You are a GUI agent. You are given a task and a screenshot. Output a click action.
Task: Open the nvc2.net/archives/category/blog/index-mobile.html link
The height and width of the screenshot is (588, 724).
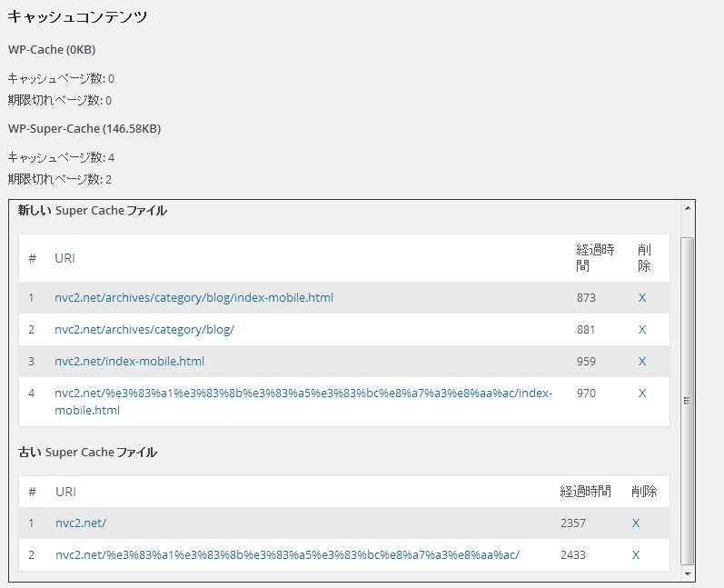(x=193, y=298)
